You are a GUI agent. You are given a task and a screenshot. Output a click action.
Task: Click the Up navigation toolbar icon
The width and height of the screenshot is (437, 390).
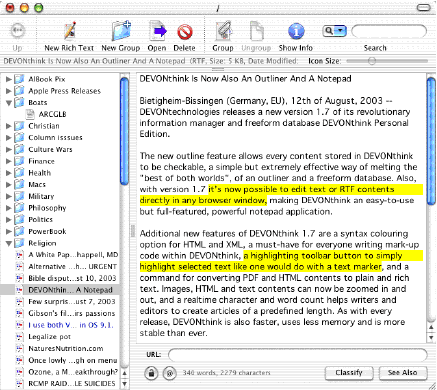pos(17,31)
